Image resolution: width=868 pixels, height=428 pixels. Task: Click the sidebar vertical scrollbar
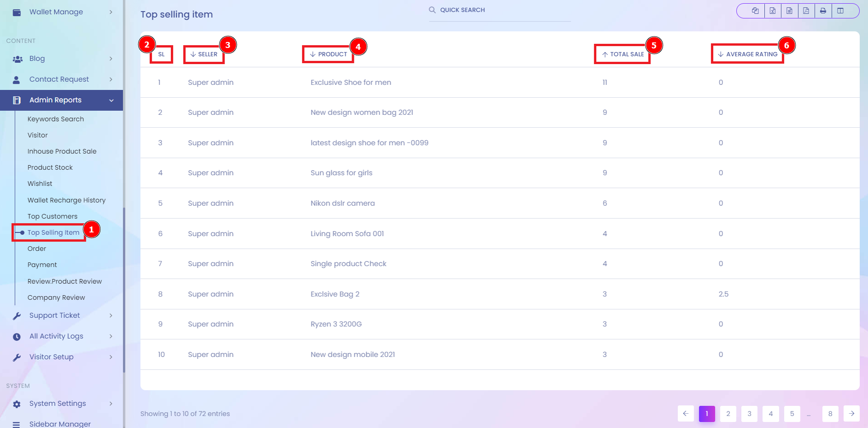124,290
